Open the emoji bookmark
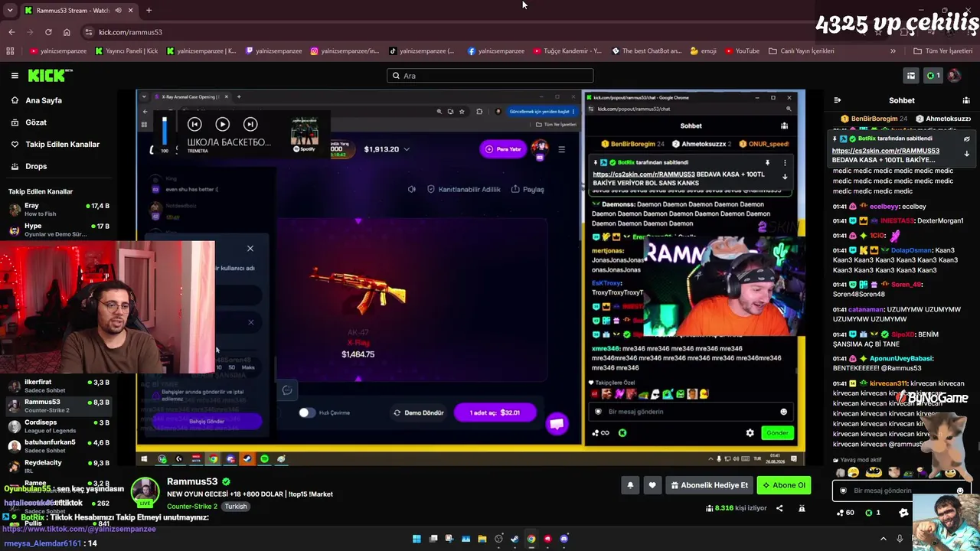The image size is (980, 551). click(x=704, y=51)
